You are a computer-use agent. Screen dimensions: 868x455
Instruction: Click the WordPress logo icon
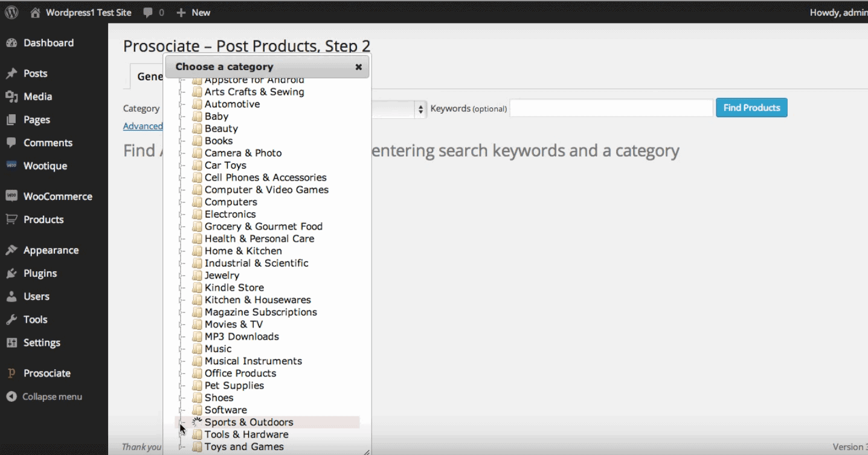[11, 12]
